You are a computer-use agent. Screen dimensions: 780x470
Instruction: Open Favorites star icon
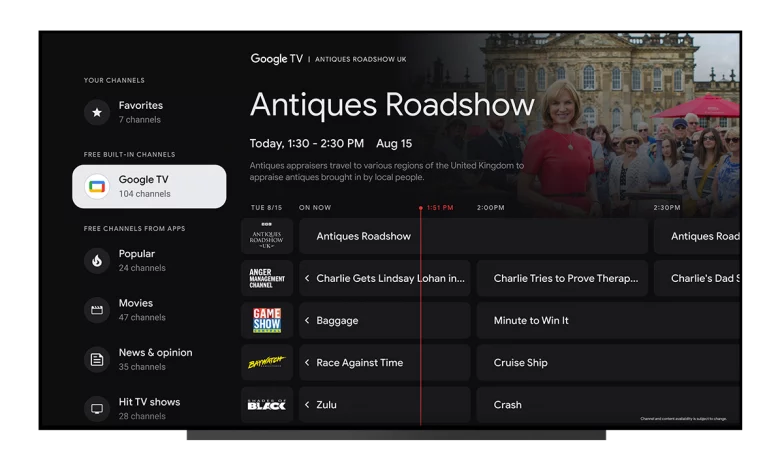pyautogui.click(x=97, y=112)
